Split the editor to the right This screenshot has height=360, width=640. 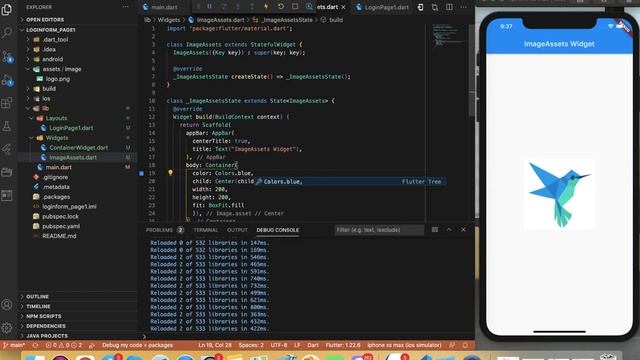click(x=449, y=7)
